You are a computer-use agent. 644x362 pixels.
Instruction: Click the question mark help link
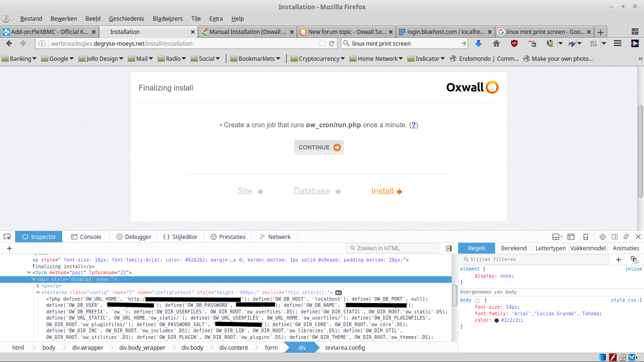pos(413,125)
